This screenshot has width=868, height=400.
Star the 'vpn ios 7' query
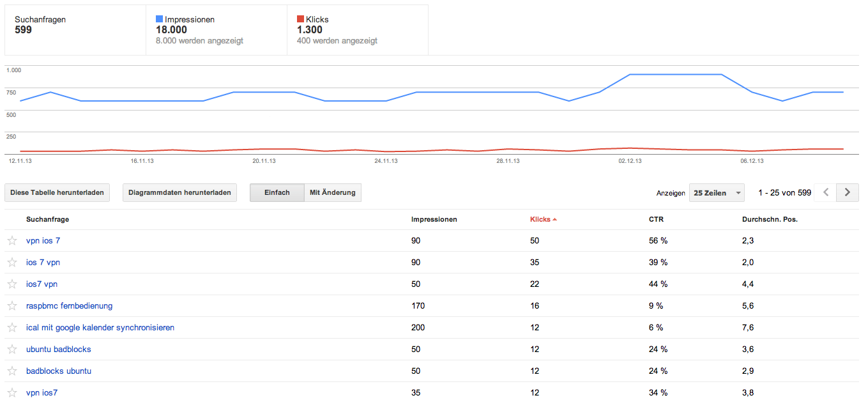(x=12, y=241)
